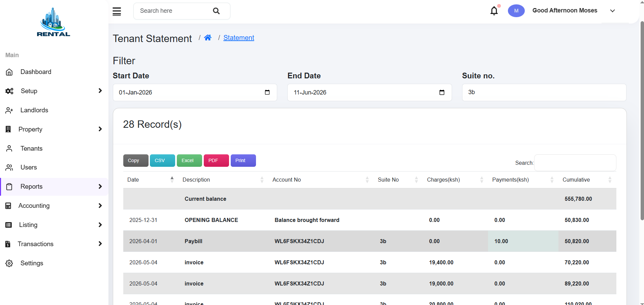Sort by Suite No column arrows
Screen dimensions: 644x305
coord(416,180)
